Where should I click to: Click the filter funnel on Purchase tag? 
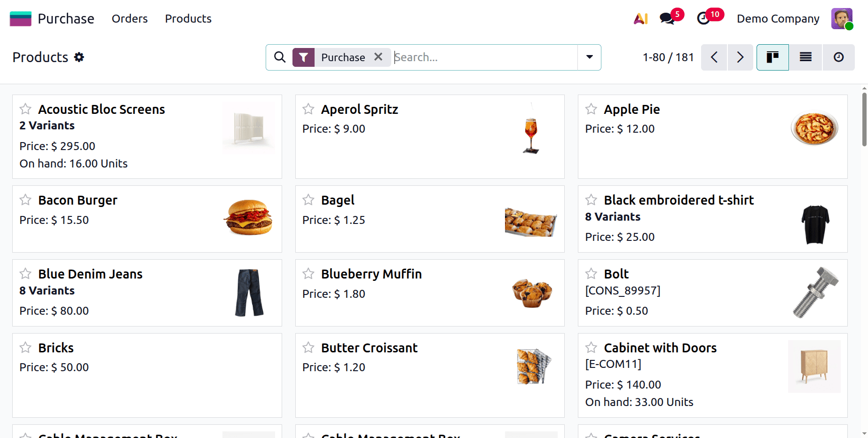click(303, 57)
